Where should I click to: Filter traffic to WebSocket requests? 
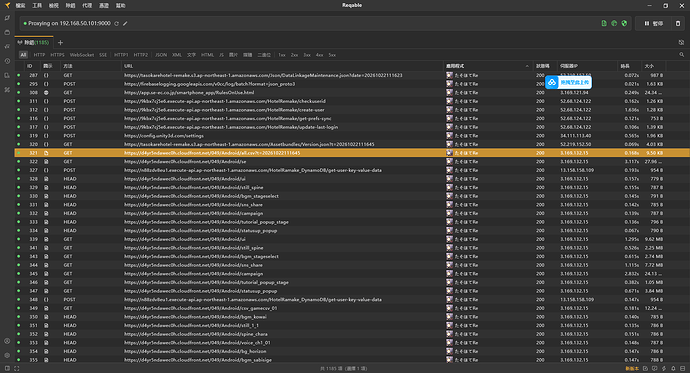(x=82, y=55)
